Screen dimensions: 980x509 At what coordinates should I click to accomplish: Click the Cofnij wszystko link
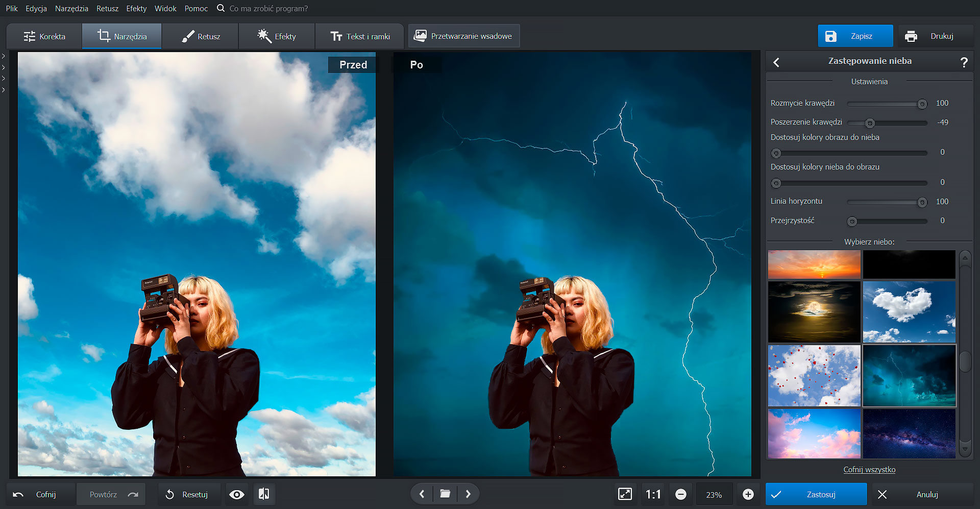869,469
